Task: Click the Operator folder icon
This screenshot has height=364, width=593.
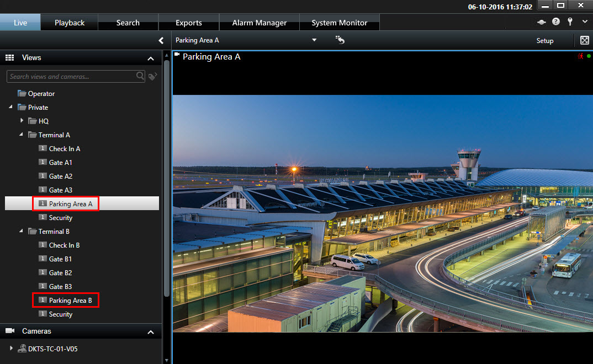Action: (x=22, y=94)
